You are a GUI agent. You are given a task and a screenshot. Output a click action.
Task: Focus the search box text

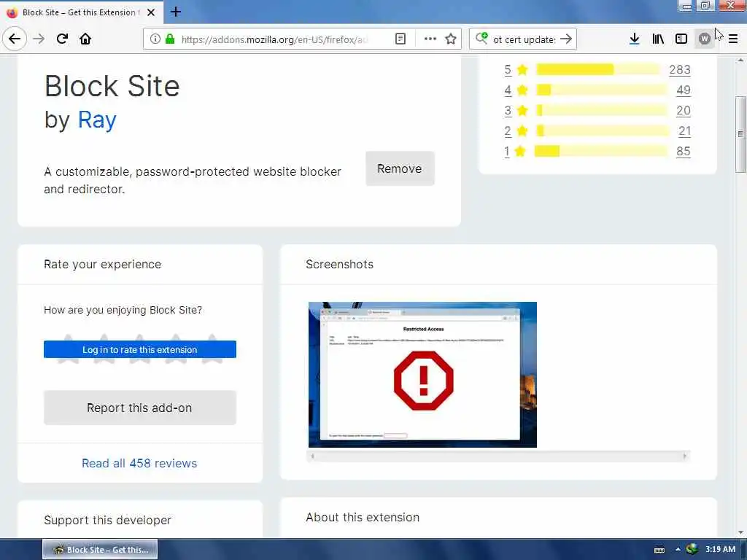tap(524, 39)
